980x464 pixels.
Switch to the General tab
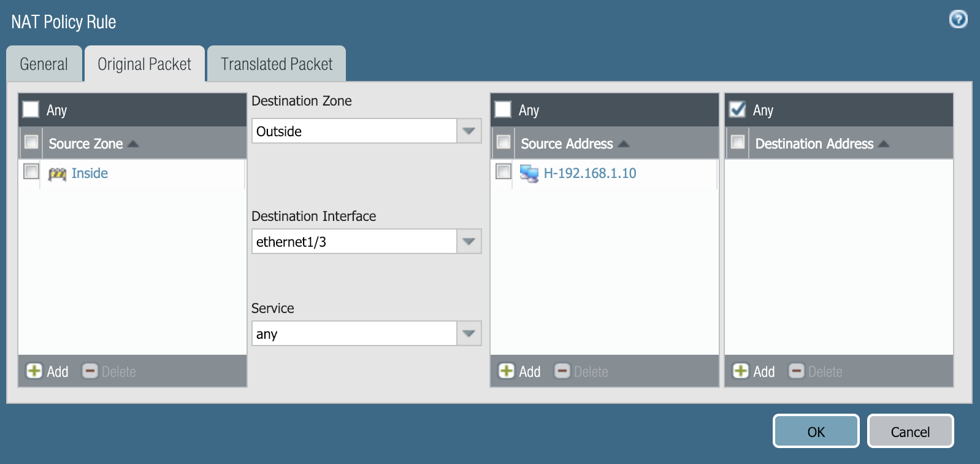(x=44, y=64)
